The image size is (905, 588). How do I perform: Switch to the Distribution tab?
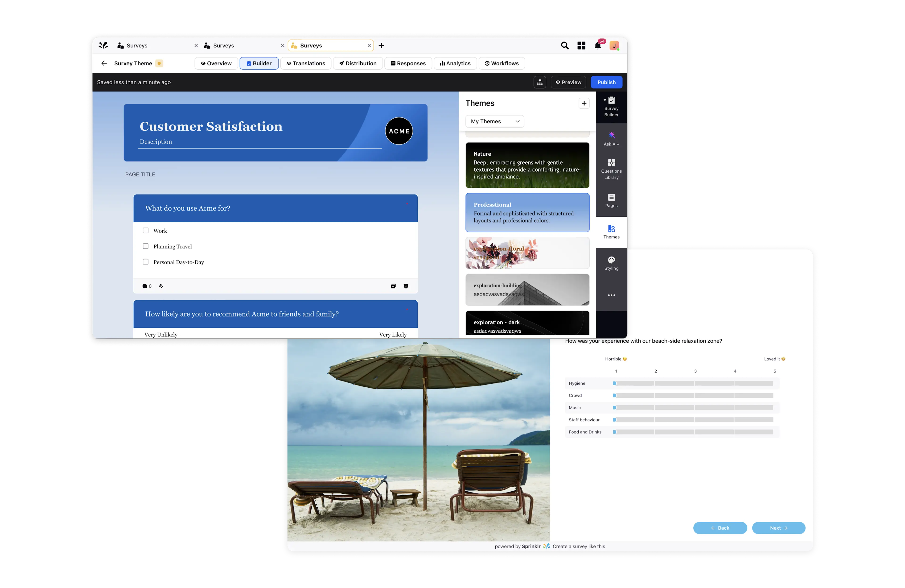(358, 63)
